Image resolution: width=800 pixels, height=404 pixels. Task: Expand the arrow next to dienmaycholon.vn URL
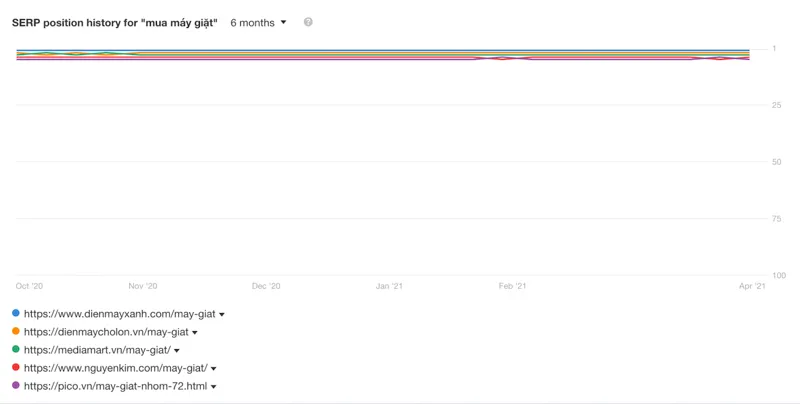pyautogui.click(x=195, y=333)
